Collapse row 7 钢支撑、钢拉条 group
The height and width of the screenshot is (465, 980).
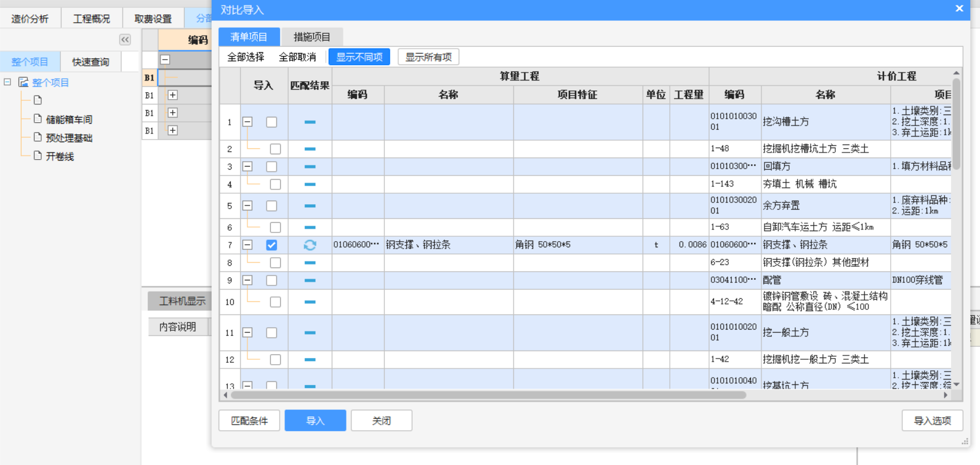point(247,245)
